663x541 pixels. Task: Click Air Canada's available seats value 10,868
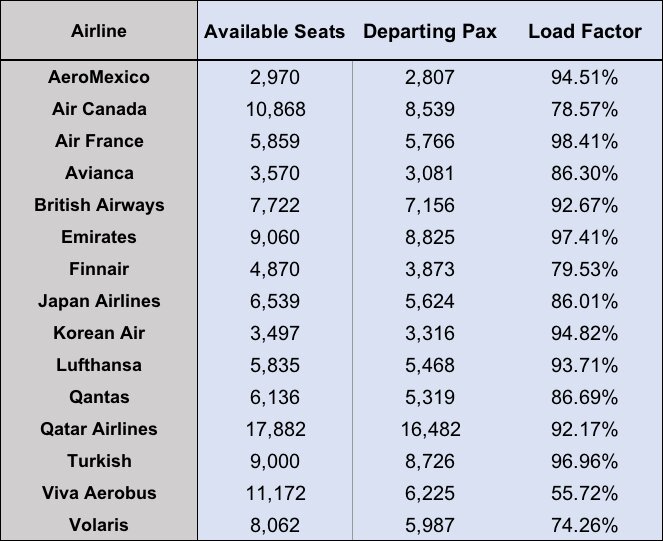pyautogui.click(x=276, y=109)
